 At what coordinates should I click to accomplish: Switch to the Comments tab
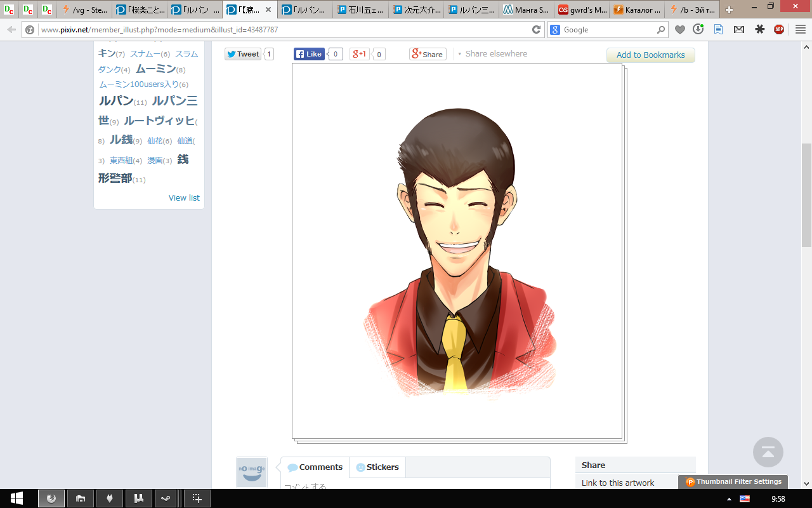[x=315, y=467]
